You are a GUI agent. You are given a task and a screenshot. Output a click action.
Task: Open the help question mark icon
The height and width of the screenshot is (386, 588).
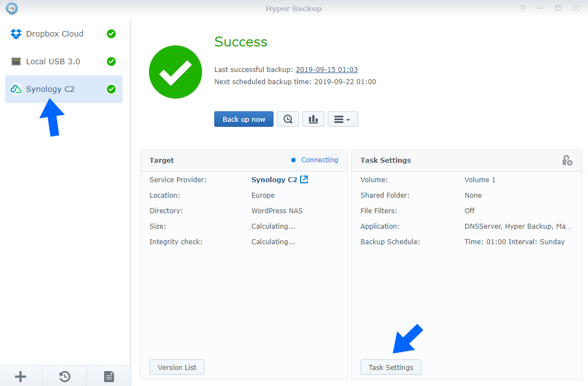523,8
